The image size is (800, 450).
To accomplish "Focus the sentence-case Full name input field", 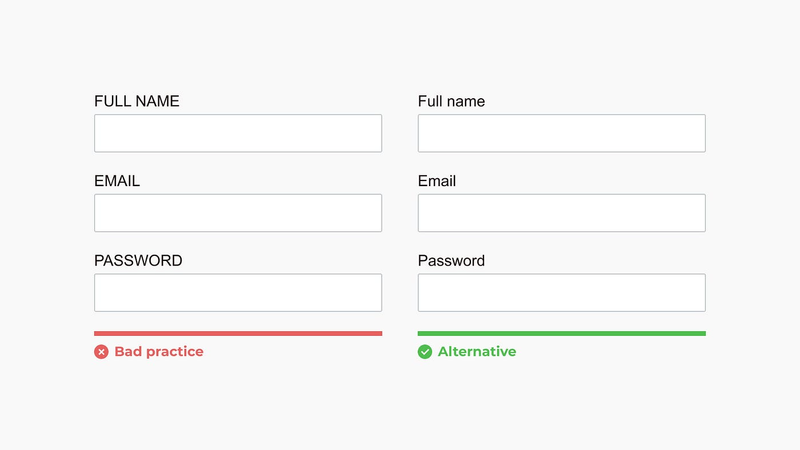I will [x=562, y=133].
